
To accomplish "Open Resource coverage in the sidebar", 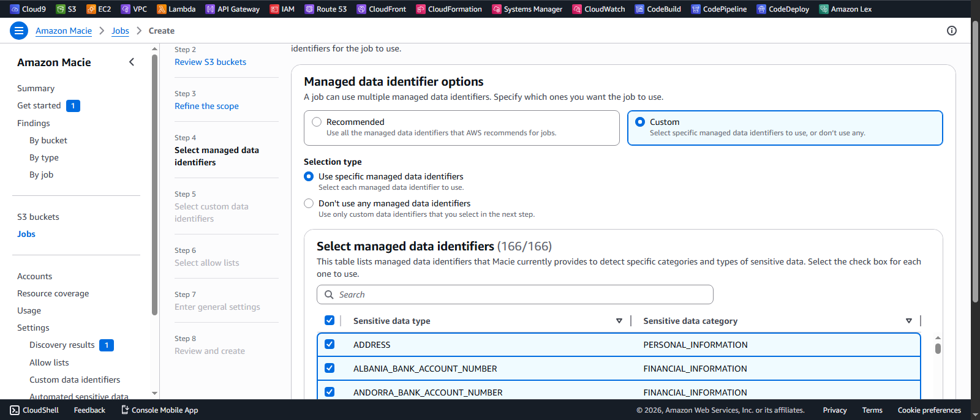I will click(x=53, y=293).
